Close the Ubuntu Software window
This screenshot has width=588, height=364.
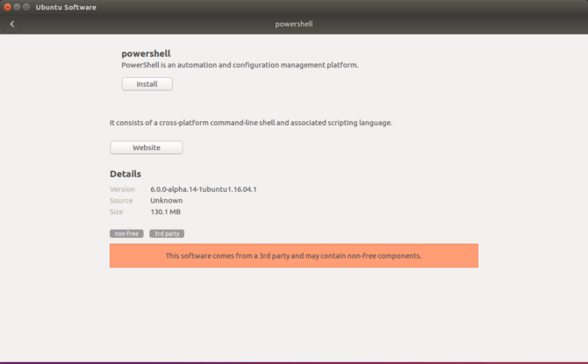(7, 7)
